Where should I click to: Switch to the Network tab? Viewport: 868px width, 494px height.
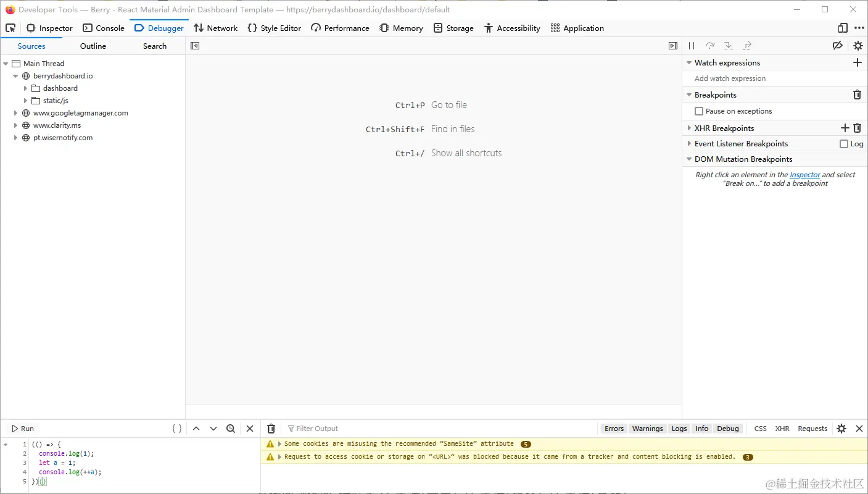(215, 28)
